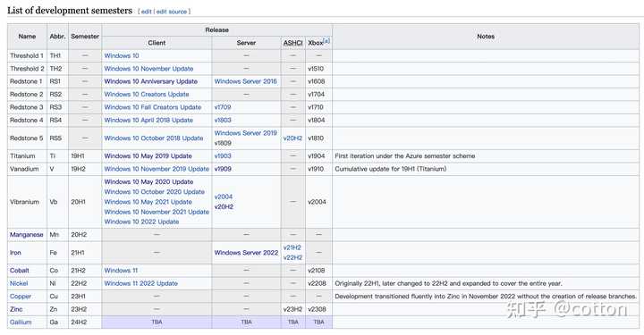
Task: Click the 'Cumulative update for 19H1 (Titanium)' note
Action: 391,169
